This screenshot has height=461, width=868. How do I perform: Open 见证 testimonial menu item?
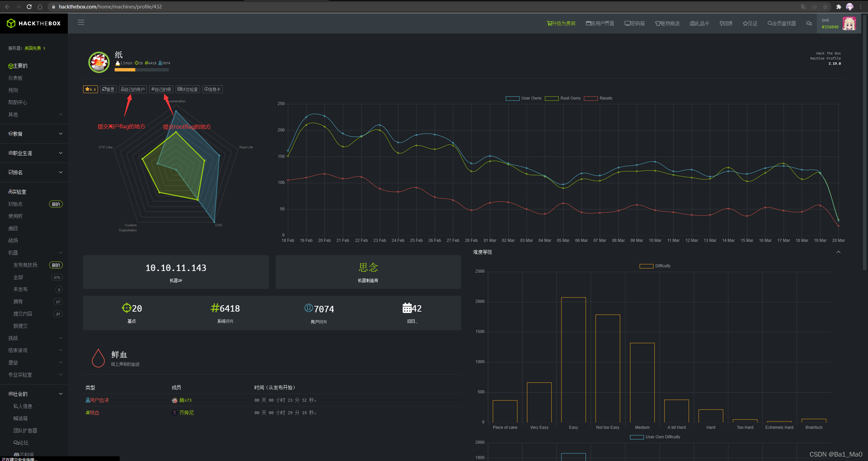[750, 23]
